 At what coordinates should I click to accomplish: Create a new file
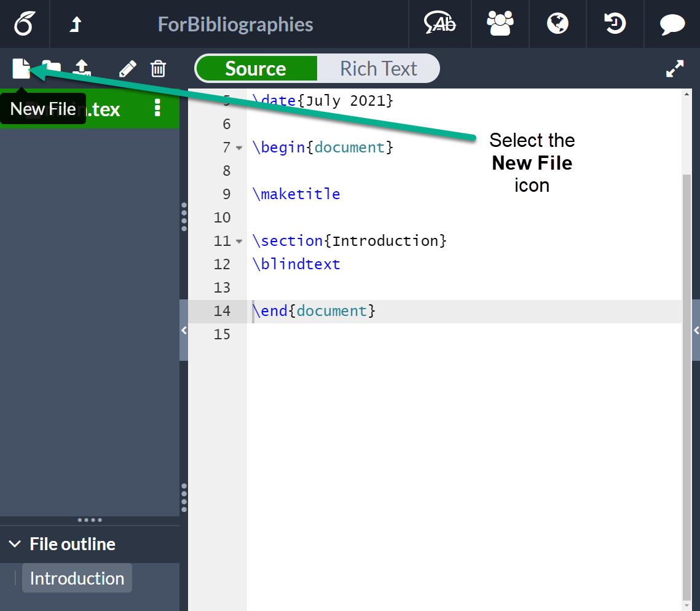tap(21, 69)
